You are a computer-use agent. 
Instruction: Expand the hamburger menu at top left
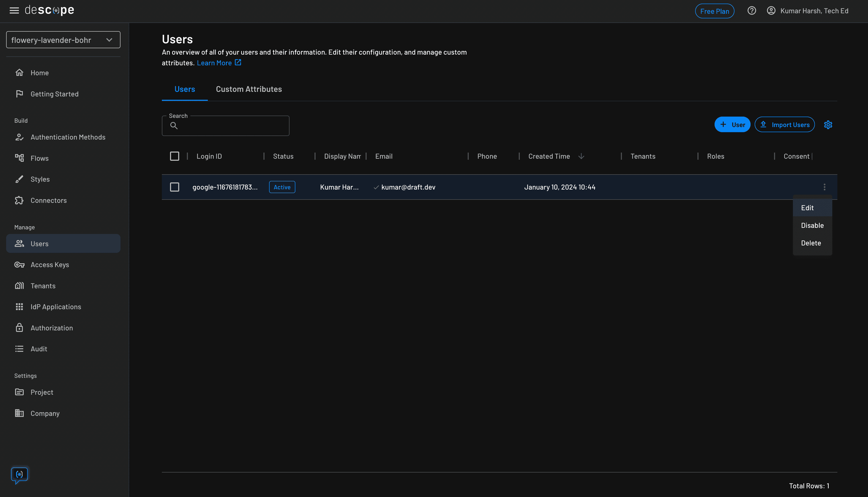14,10
